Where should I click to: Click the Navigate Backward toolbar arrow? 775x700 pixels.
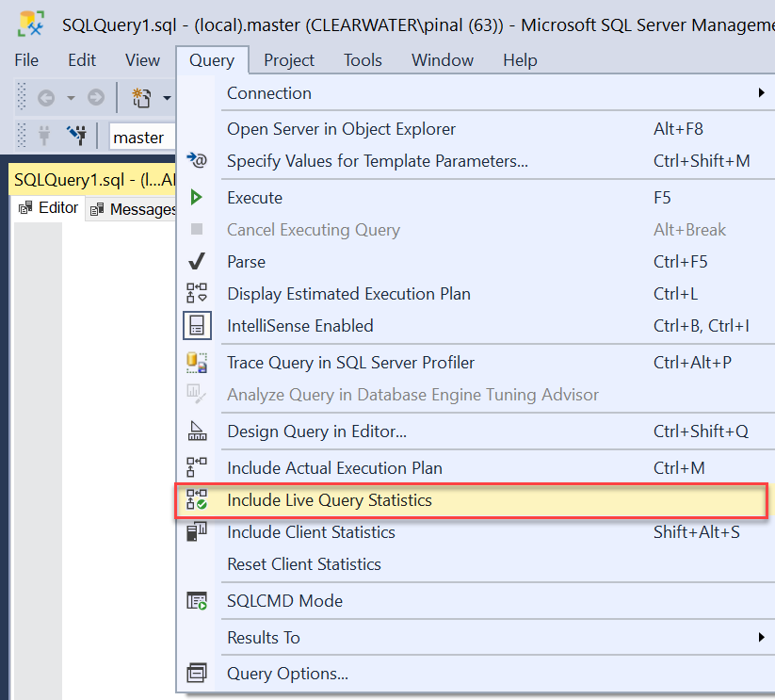click(46, 97)
